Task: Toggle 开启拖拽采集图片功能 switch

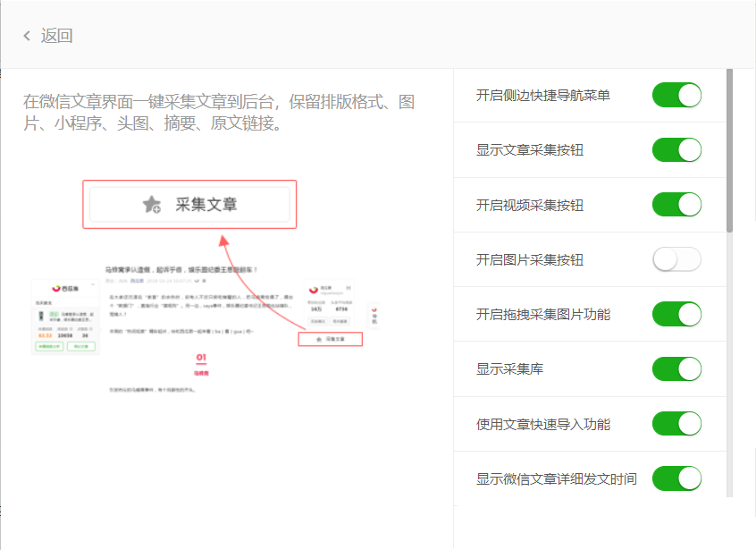Action: point(676,314)
